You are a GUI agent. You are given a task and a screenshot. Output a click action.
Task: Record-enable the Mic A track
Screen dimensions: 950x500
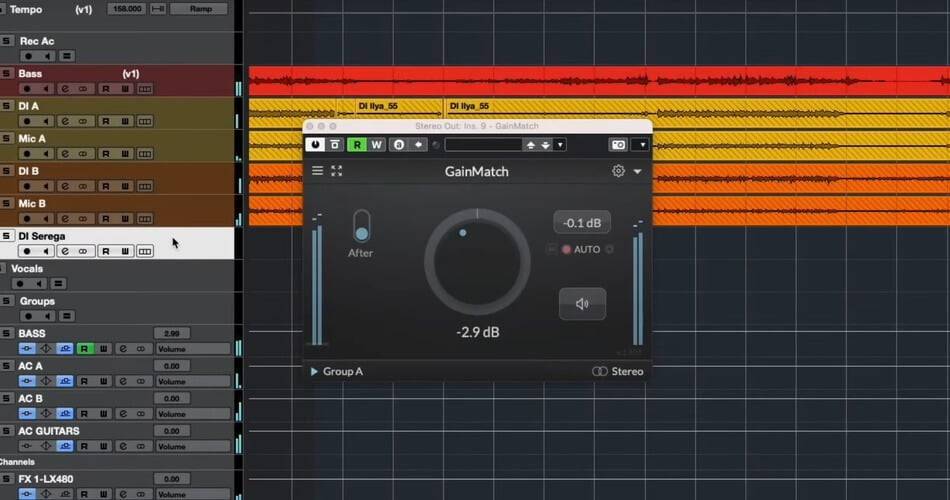click(x=27, y=154)
